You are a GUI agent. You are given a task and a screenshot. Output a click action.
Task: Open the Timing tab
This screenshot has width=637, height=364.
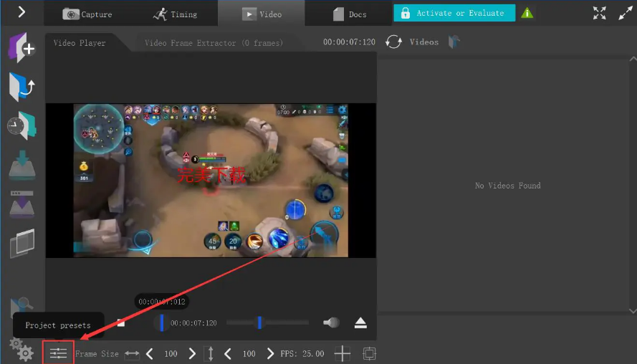click(176, 14)
